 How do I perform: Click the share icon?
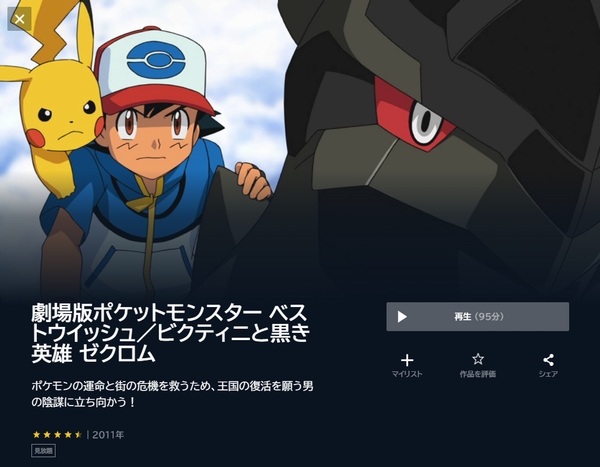[548, 360]
